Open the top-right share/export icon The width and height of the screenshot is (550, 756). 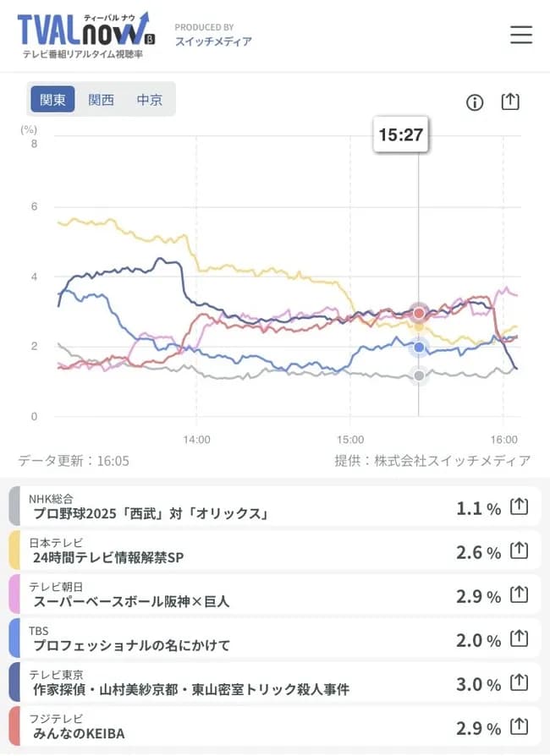[x=510, y=101]
